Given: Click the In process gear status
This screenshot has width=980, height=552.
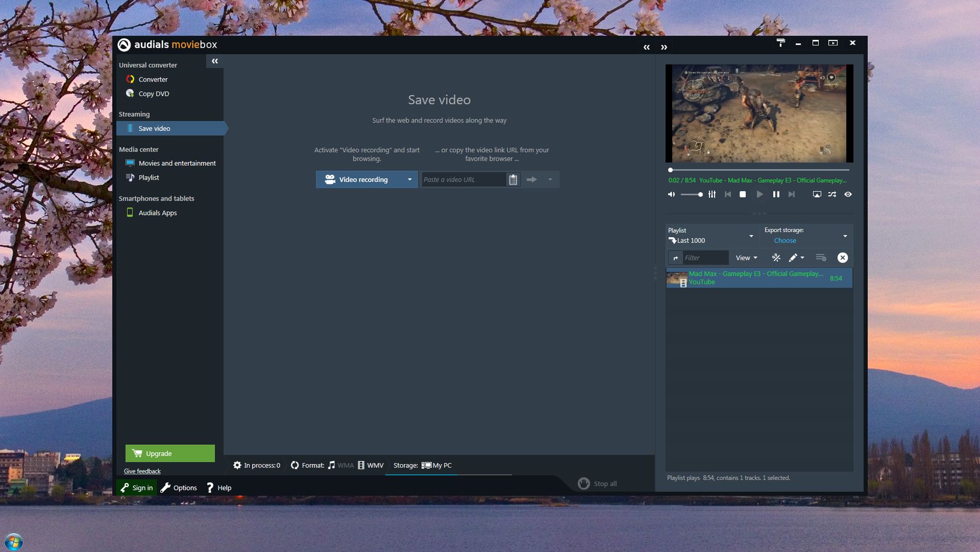Looking at the screenshot, I should click(x=256, y=465).
